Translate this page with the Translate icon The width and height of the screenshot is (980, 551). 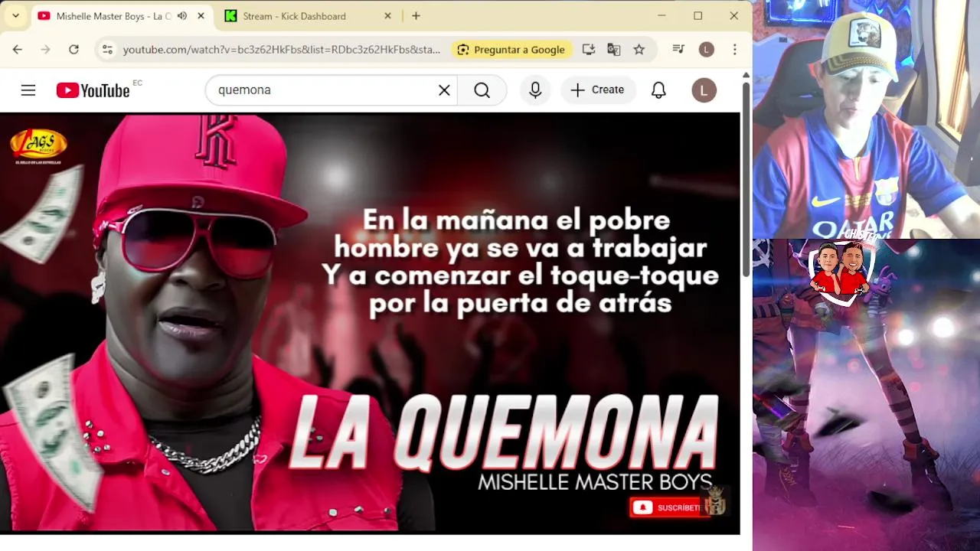point(613,50)
